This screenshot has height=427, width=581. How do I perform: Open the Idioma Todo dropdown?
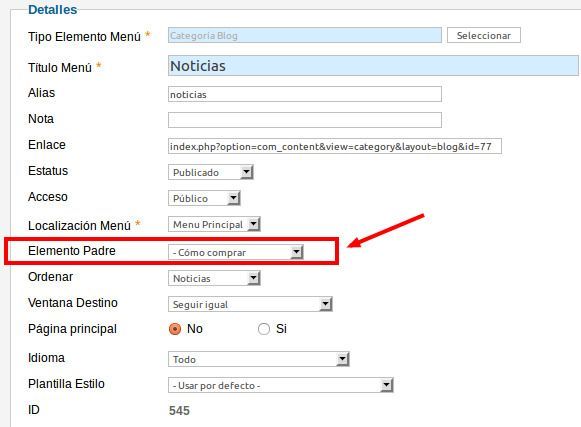click(259, 359)
